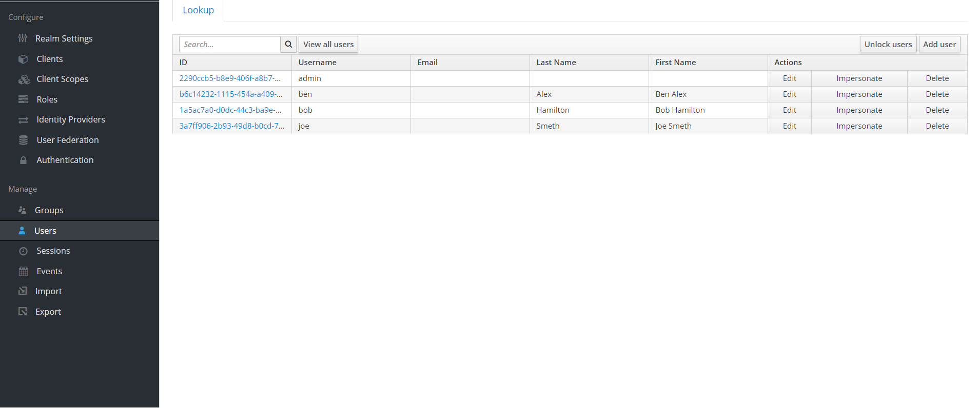Open Events via its calendar icon
The image size is (980, 408).
23,271
